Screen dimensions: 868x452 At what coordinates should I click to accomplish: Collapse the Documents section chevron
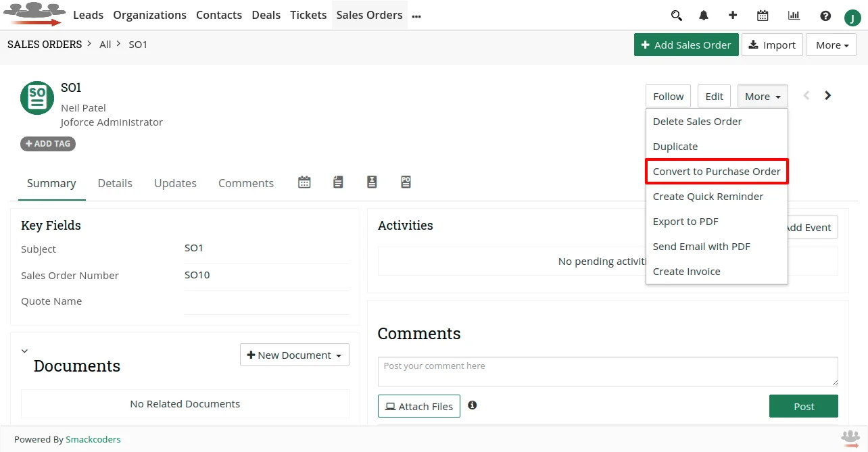tap(24, 351)
